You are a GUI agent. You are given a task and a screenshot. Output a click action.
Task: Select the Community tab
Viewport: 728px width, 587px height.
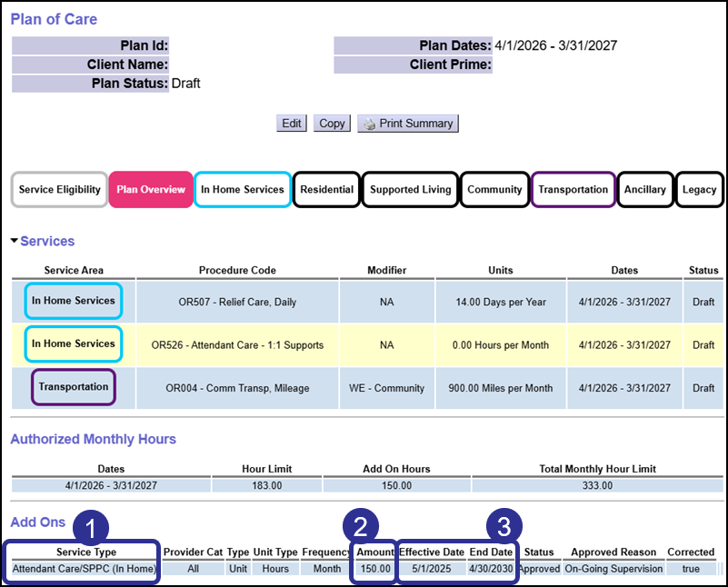(x=494, y=189)
